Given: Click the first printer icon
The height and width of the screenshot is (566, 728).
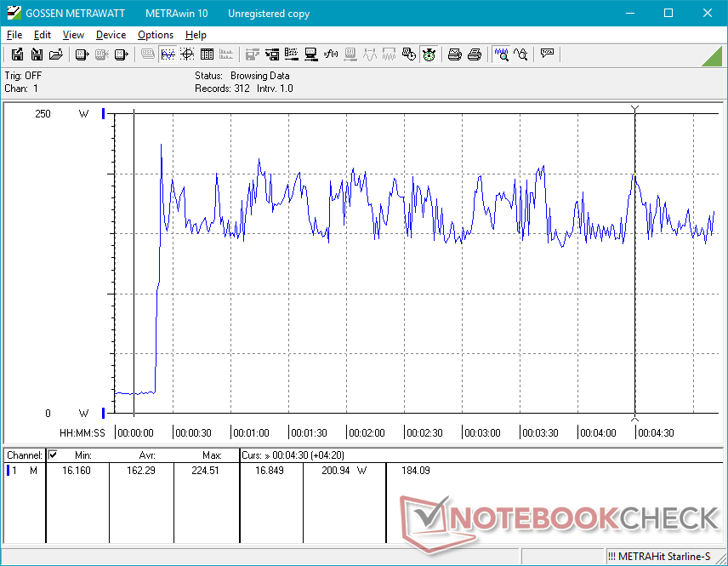Looking at the screenshot, I should tap(455, 54).
